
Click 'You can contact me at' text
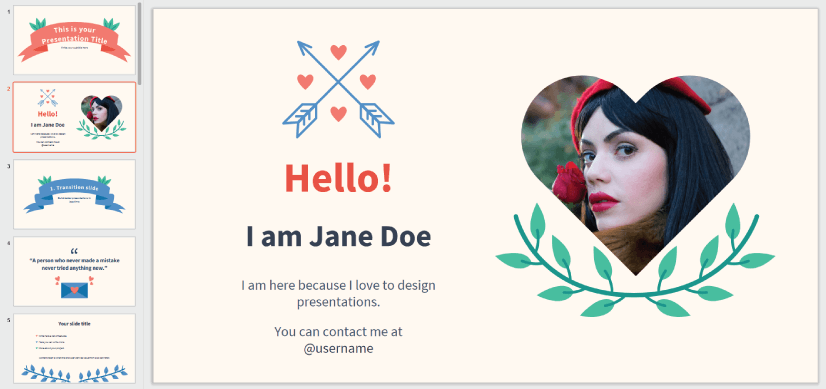[338, 332]
